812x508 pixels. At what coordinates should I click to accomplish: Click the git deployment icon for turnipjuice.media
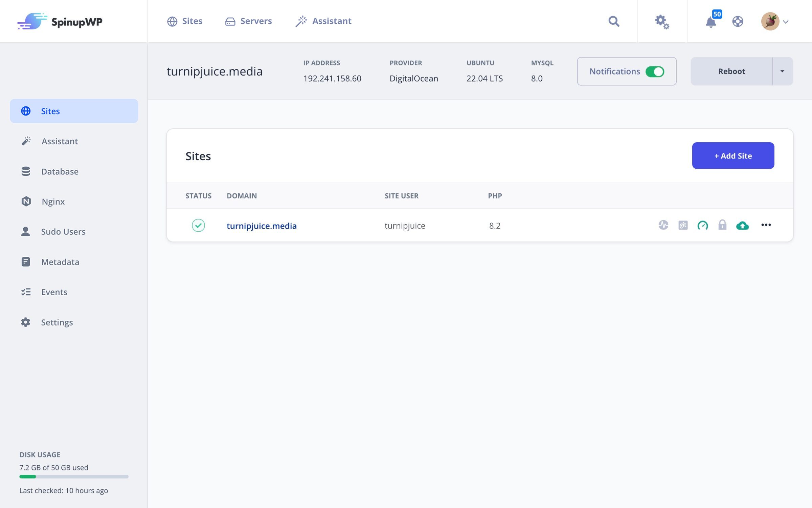click(x=683, y=225)
